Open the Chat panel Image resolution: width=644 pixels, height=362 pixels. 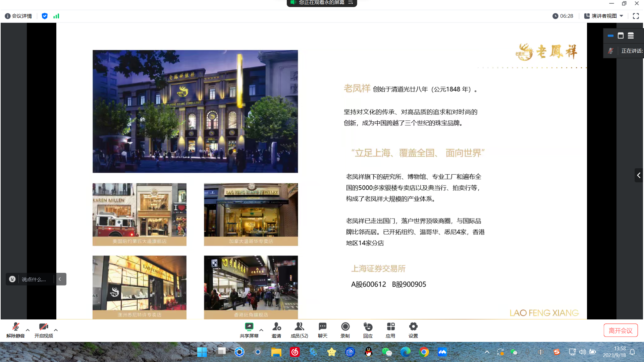click(322, 327)
